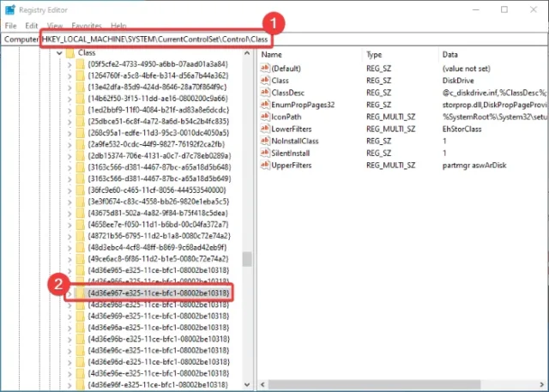The image size is (549, 392).
Task: Expand the {05f5cfe2-4733-4950-a6bb-07aad01a3a84} key
Action: (x=69, y=64)
